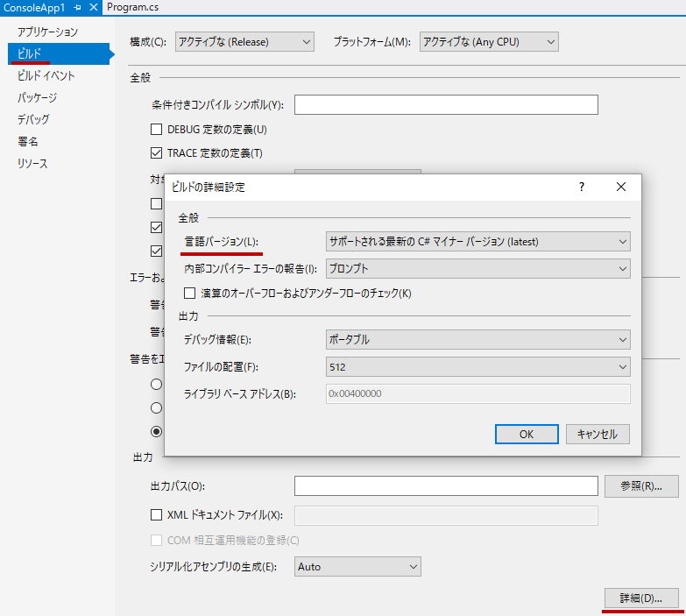The width and height of the screenshot is (686, 616).
Task: Switch to the Program.cs tab
Action: (x=132, y=7)
